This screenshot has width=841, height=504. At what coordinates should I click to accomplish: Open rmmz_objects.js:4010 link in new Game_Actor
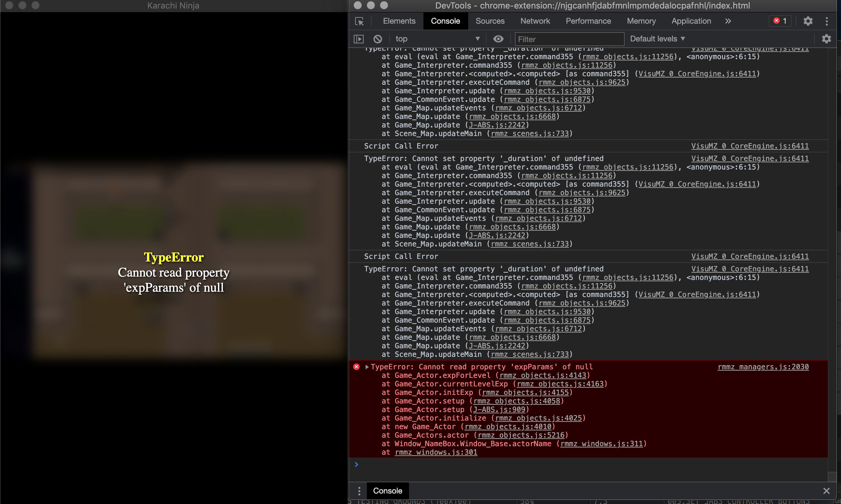point(508,426)
